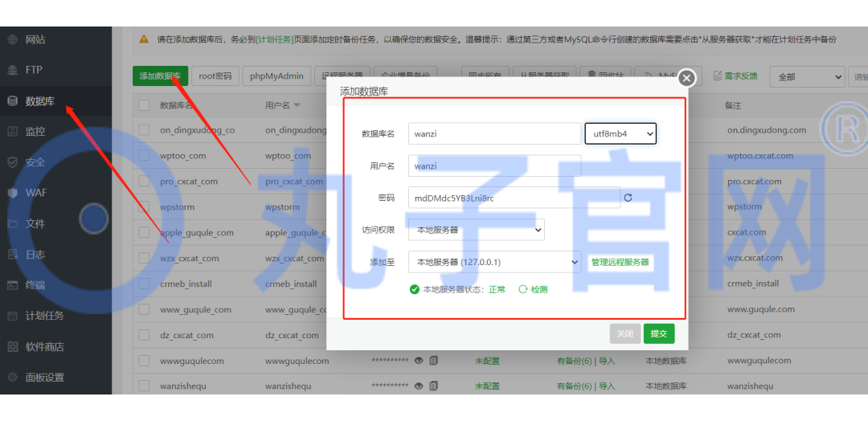Sort by 用户名 column arrow
Viewport: 868px width, 421px height.
pyautogui.click(x=297, y=105)
